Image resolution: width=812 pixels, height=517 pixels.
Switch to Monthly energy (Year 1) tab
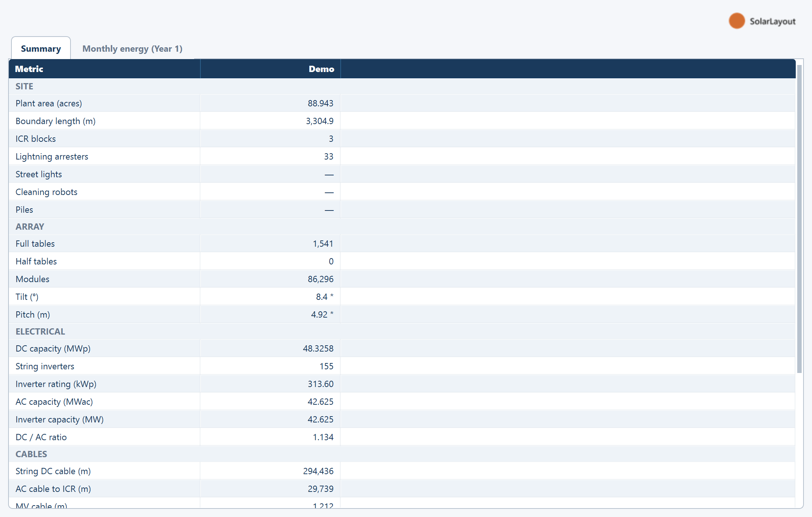132,49
